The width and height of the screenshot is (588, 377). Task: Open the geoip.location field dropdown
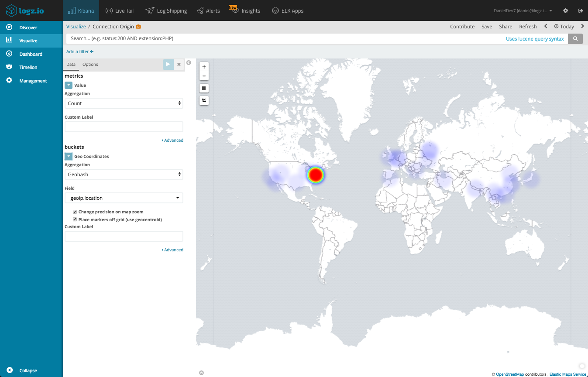(124, 198)
